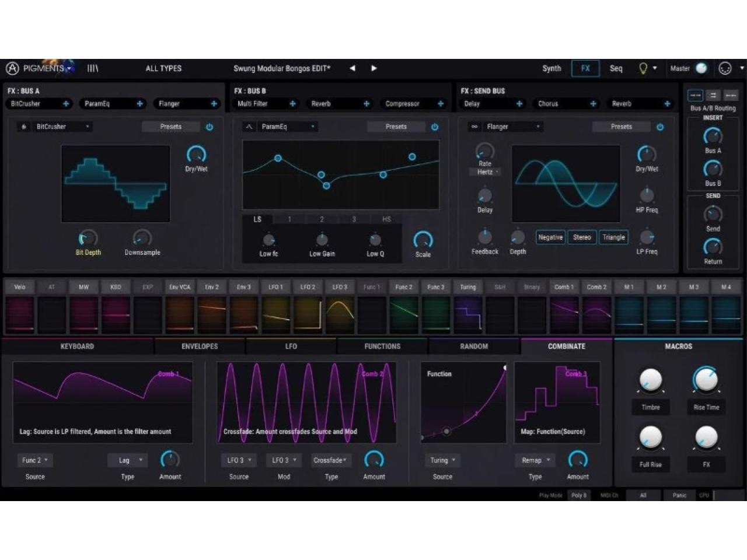This screenshot has height=560, width=747.
Task: Click the Swung Modular Bongos EDIT preset name
Action: pyautogui.click(x=282, y=68)
